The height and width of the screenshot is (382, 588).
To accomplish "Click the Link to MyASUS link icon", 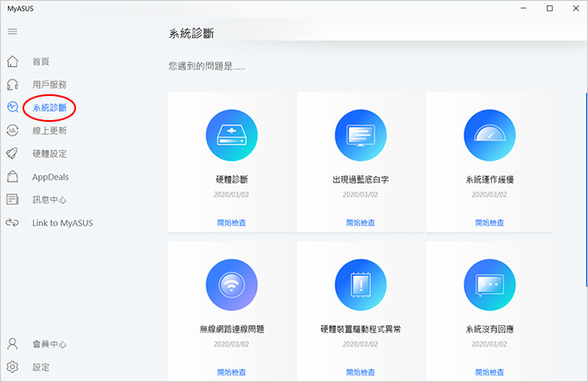I will 12,223.
